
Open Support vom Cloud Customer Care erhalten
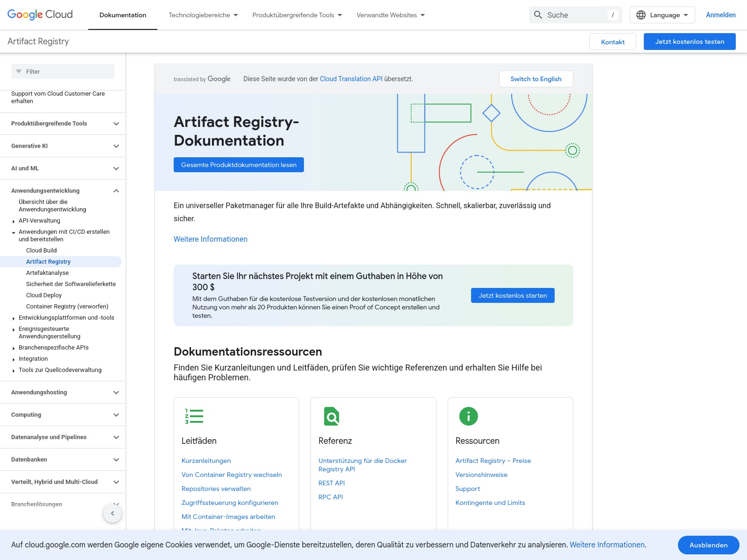click(58, 98)
